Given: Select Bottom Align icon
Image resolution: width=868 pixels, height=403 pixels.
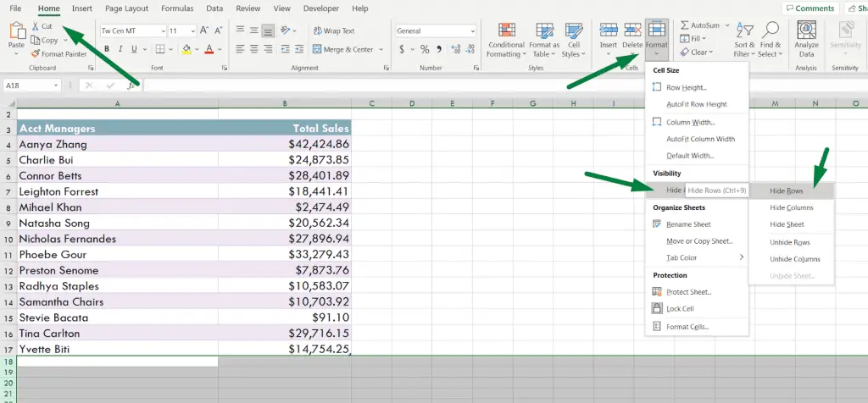Looking at the screenshot, I should coord(268,30).
